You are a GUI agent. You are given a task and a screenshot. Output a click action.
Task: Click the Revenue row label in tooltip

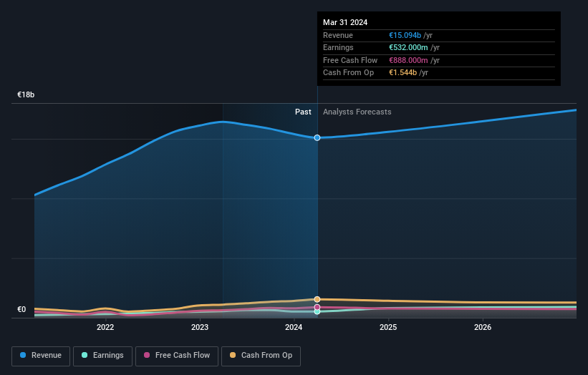[x=338, y=35]
